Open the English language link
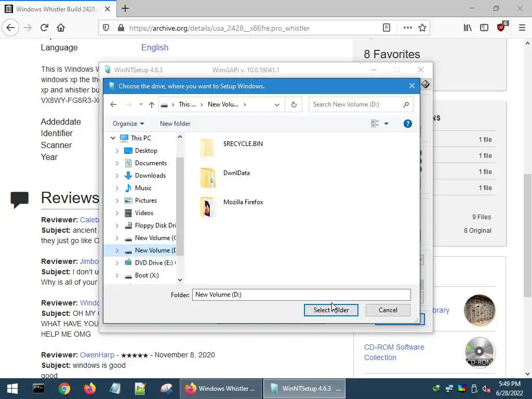The width and height of the screenshot is (532, 399). [155, 47]
